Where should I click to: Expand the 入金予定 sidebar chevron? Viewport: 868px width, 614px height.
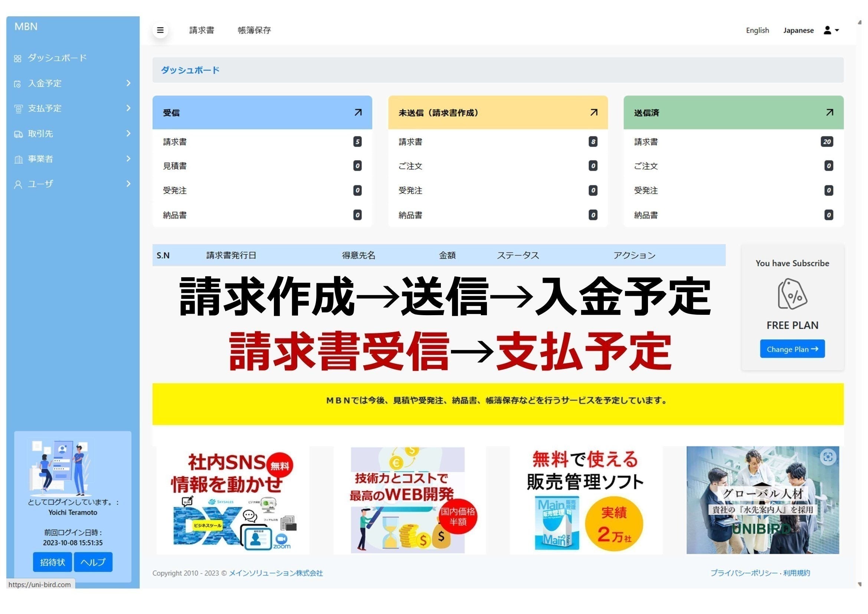tap(128, 83)
